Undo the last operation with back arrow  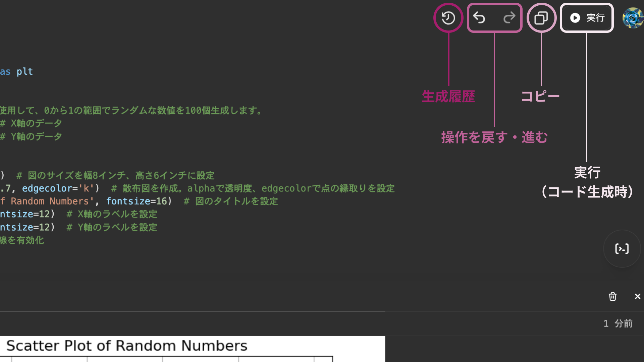479,18
